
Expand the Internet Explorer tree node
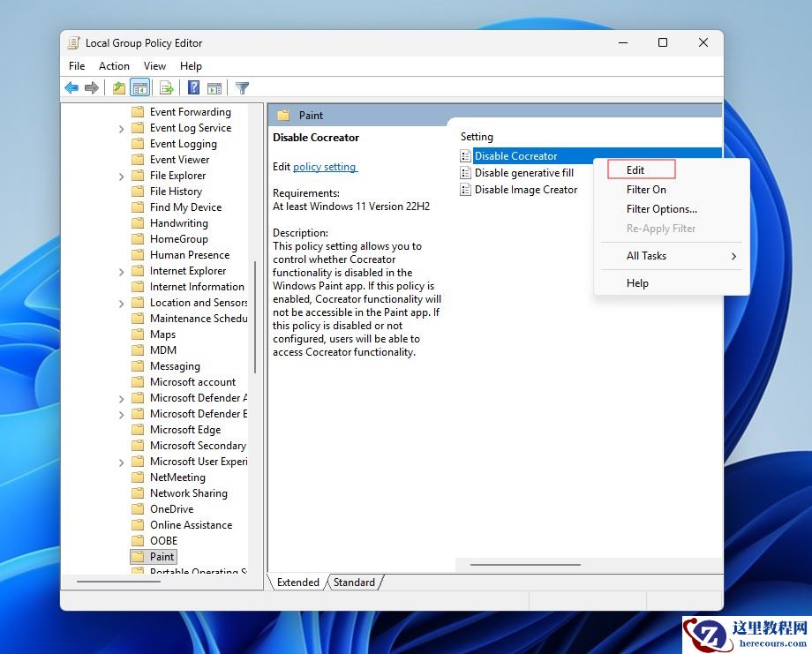click(x=121, y=272)
